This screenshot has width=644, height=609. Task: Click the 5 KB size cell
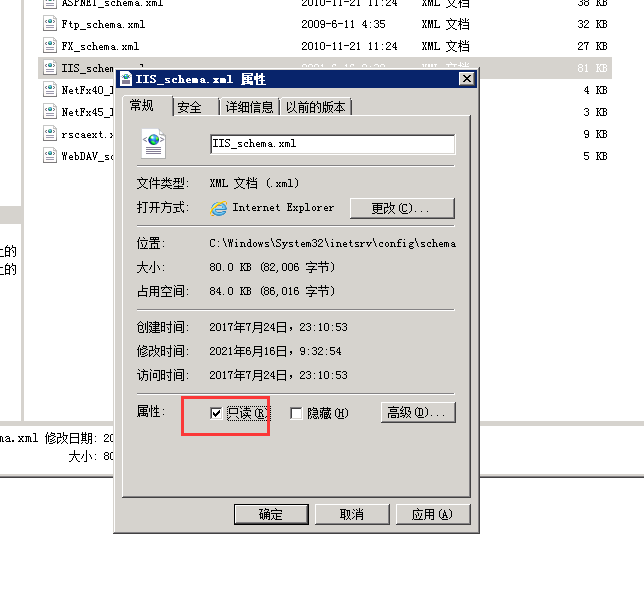(595, 156)
